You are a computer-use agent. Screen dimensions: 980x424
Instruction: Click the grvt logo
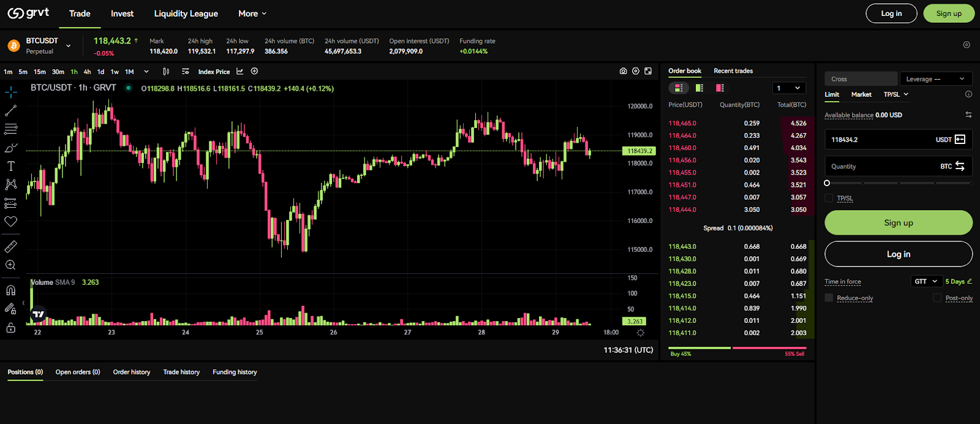click(x=28, y=13)
